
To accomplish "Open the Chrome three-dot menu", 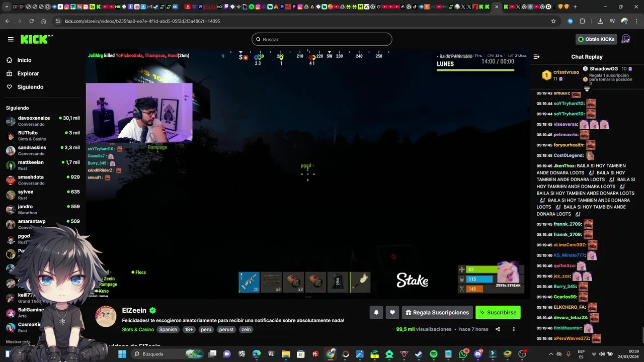I will pos(636,21).
